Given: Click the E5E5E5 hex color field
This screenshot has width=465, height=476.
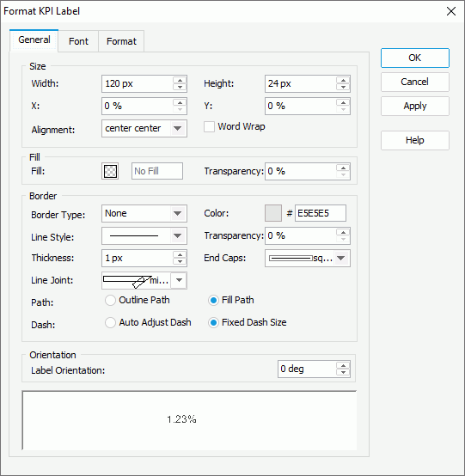Looking at the screenshot, I should point(321,213).
